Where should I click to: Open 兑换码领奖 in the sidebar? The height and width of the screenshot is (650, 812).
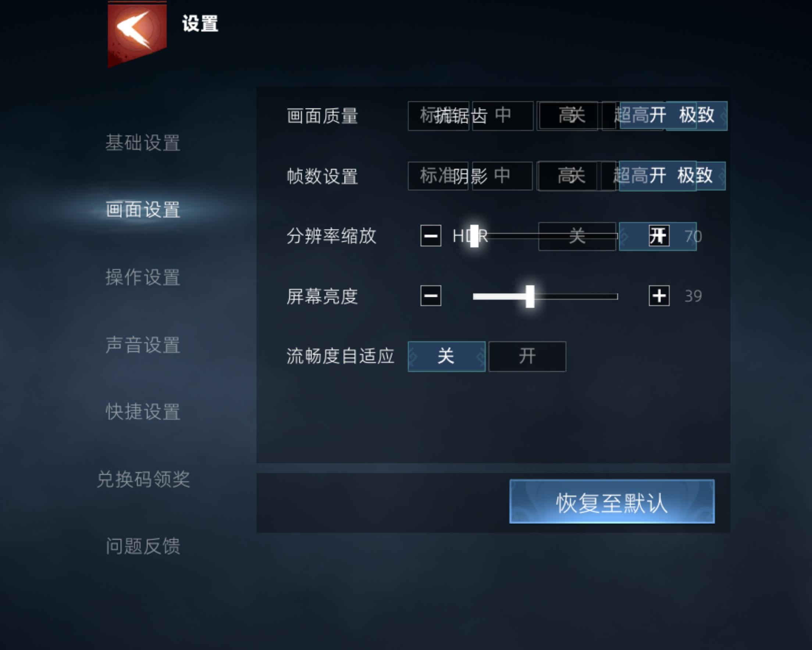(x=143, y=479)
